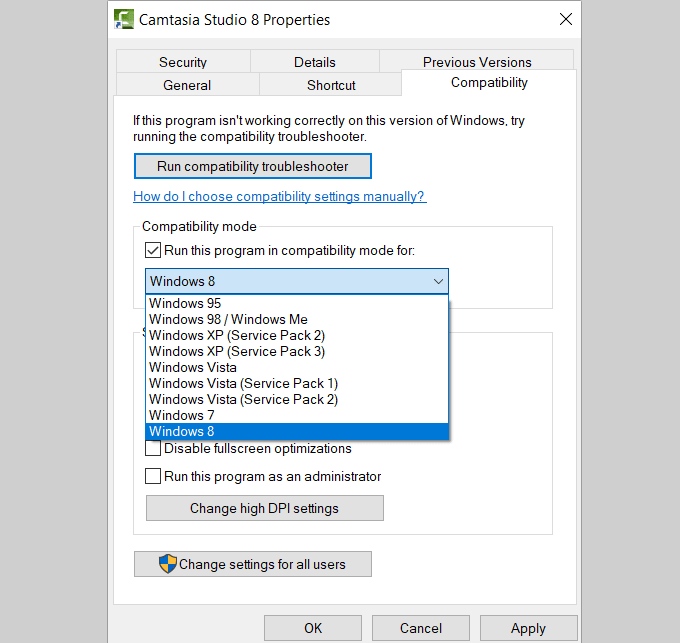Screen dimensions: 680x643
Task: Uncheck Run this program in compatibility mode
Action: click(x=153, y=251)
